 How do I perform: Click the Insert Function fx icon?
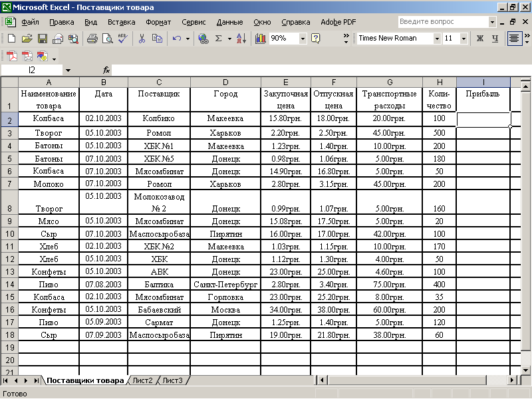coord(106,70)
